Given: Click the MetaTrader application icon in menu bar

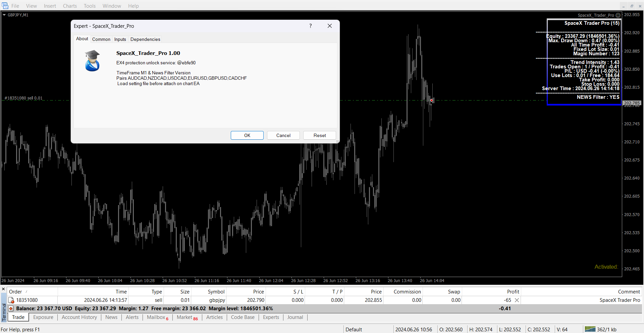Looking at the screenshot, I should click(x=5, y=6).
